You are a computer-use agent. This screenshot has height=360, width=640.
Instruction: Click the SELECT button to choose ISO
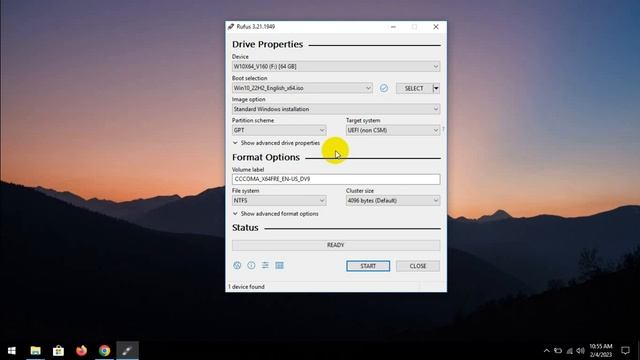[x=414, y=88]
